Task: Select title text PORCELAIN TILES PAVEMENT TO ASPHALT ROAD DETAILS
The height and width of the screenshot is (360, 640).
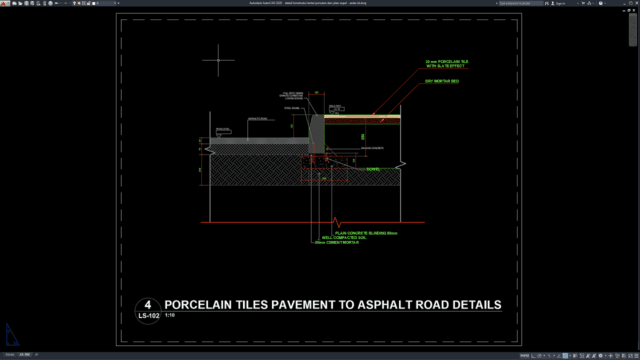Action: [x=333, y=305]
